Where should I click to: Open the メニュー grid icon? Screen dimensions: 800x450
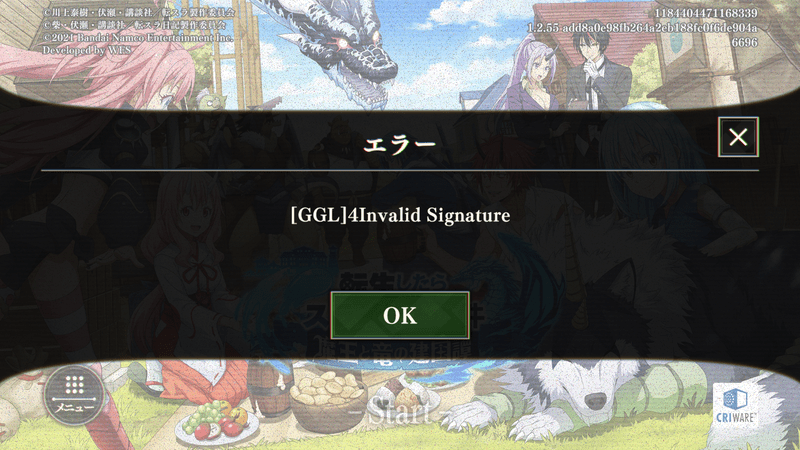[74, 393]
